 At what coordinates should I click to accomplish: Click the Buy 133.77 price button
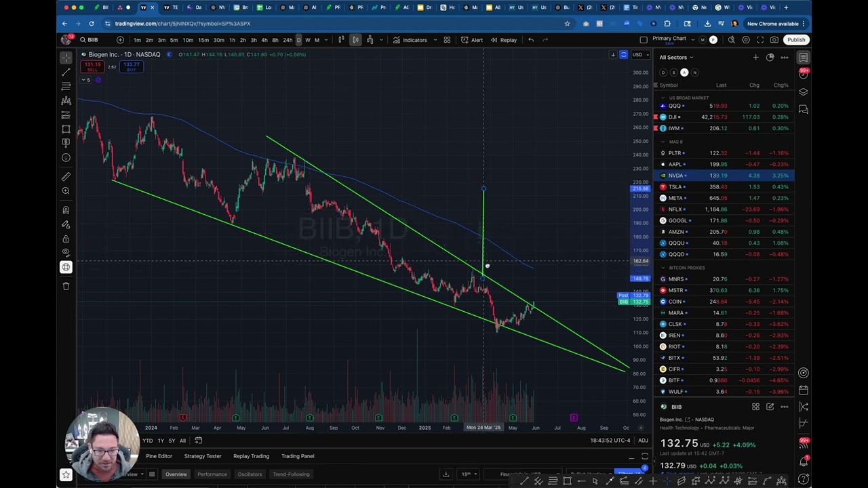coord(131,66)
